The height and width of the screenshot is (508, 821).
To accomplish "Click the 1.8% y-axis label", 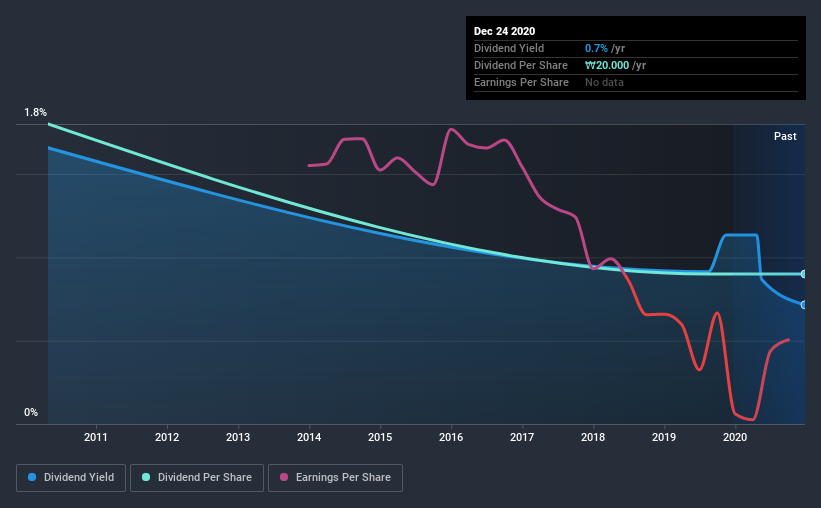I will click(35, 112).
